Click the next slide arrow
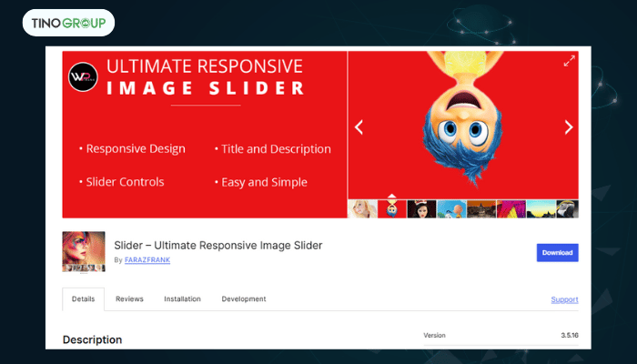 569,127
